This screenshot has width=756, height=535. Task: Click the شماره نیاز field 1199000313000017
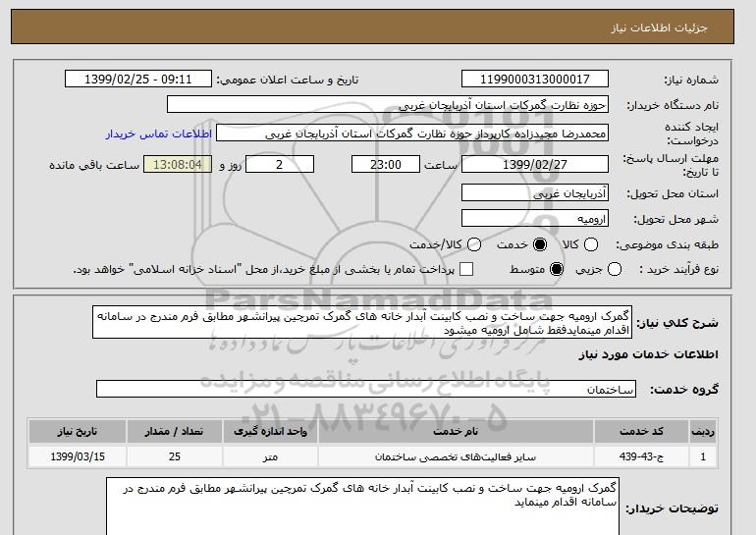tap(535, 80)
